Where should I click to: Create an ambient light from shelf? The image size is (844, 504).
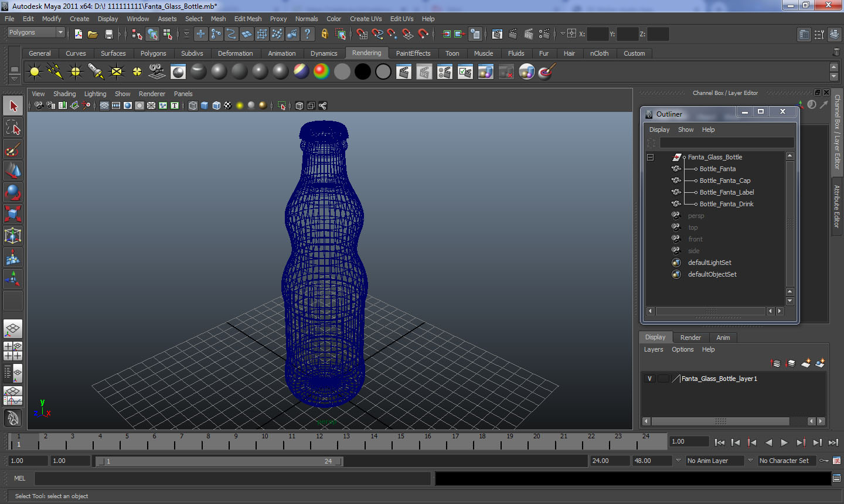pyautogui.click(x=35, y=72)
